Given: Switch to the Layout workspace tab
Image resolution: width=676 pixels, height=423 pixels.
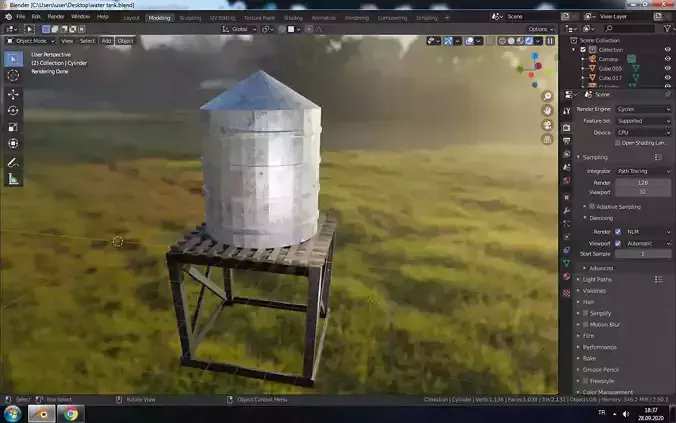Looking at the screenshot, I should pos(131,18).
